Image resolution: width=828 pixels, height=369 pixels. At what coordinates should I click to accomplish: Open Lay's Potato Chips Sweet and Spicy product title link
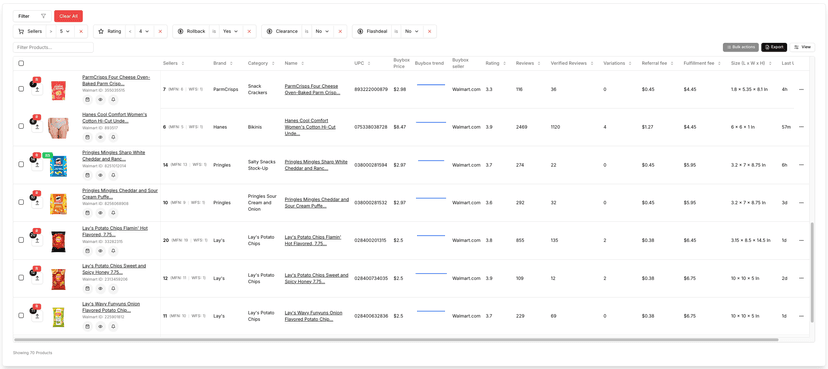114,269
